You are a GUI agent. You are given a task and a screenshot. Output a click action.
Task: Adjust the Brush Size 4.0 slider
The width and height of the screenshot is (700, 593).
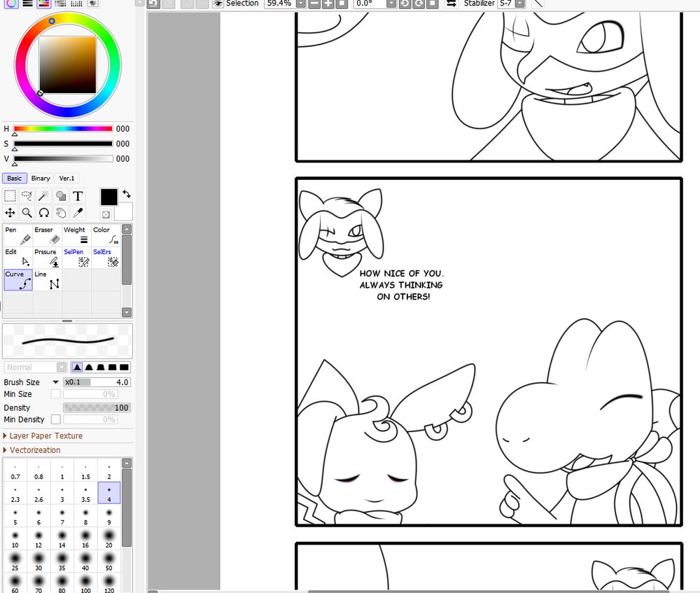97,382
